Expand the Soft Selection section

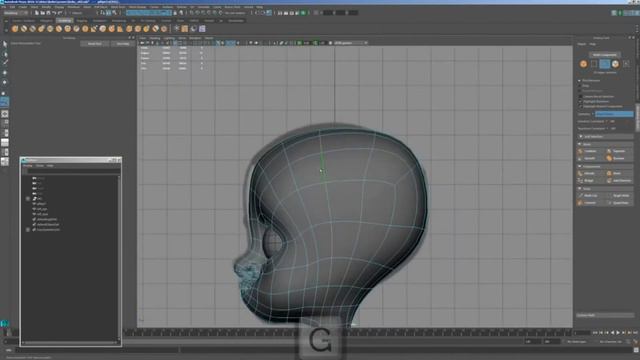605,136
